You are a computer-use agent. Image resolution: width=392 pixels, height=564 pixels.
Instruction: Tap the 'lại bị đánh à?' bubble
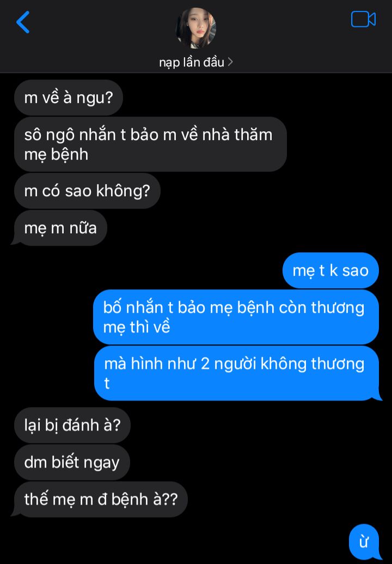[x=72, y=425]
